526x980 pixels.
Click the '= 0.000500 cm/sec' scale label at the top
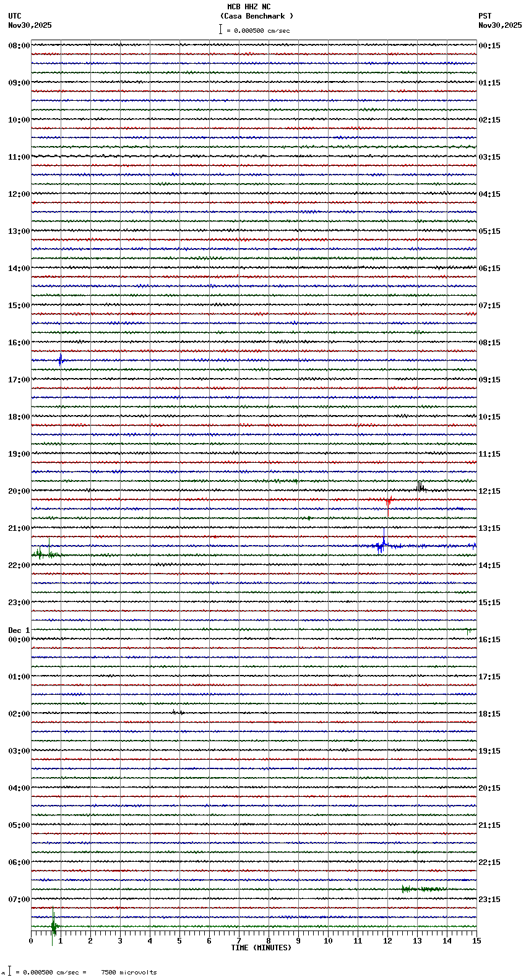(x=258, y=30)
